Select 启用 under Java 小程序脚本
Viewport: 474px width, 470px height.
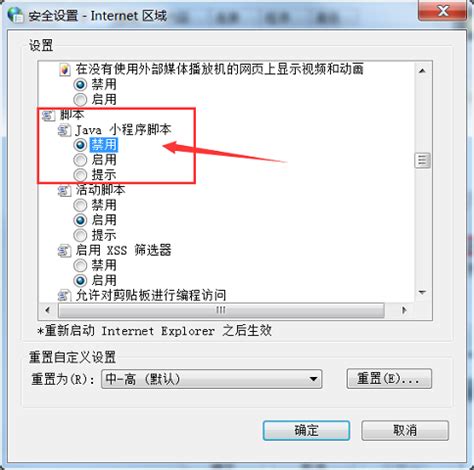pyautogui.click(x=80, y=160)
